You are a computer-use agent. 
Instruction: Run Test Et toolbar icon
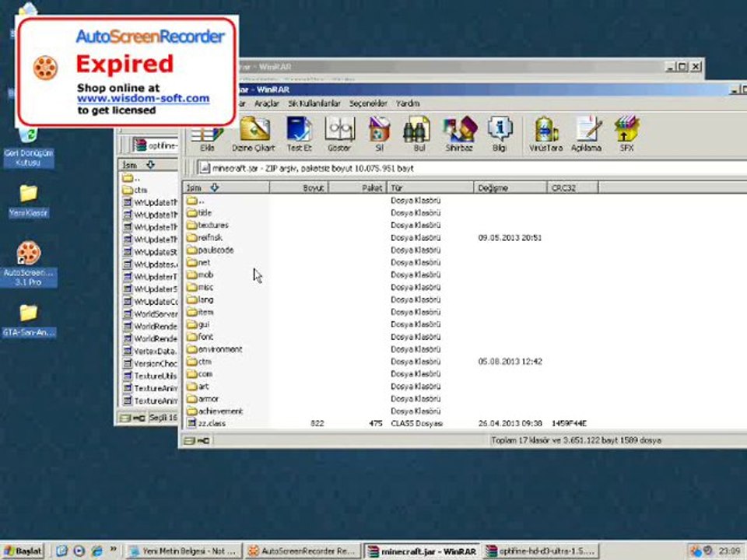pos(299,135)
